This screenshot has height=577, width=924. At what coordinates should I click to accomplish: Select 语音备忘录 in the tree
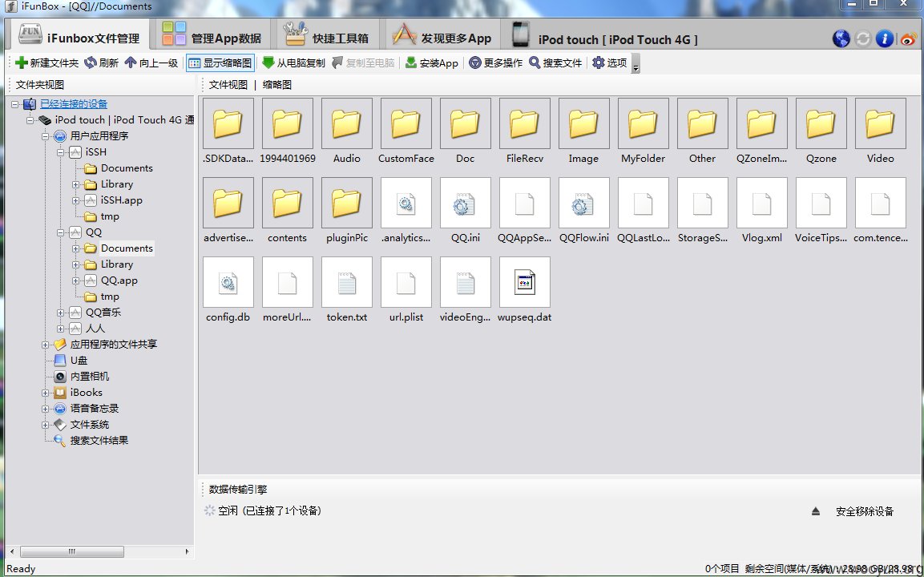point(95,408)
